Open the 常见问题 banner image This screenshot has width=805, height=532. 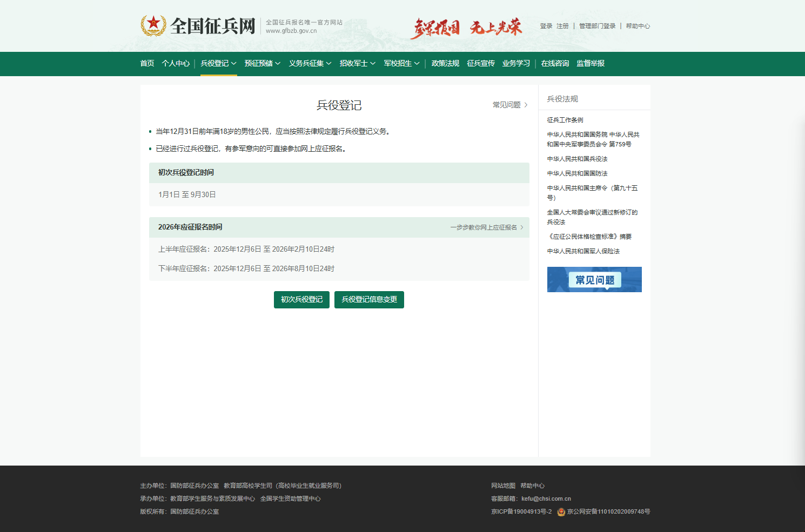594,279
